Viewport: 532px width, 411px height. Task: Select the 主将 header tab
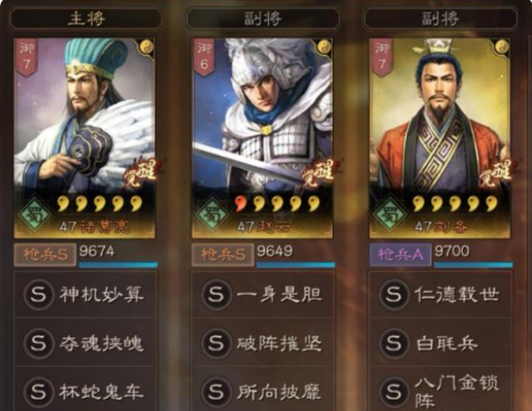(x=86, y=19)
